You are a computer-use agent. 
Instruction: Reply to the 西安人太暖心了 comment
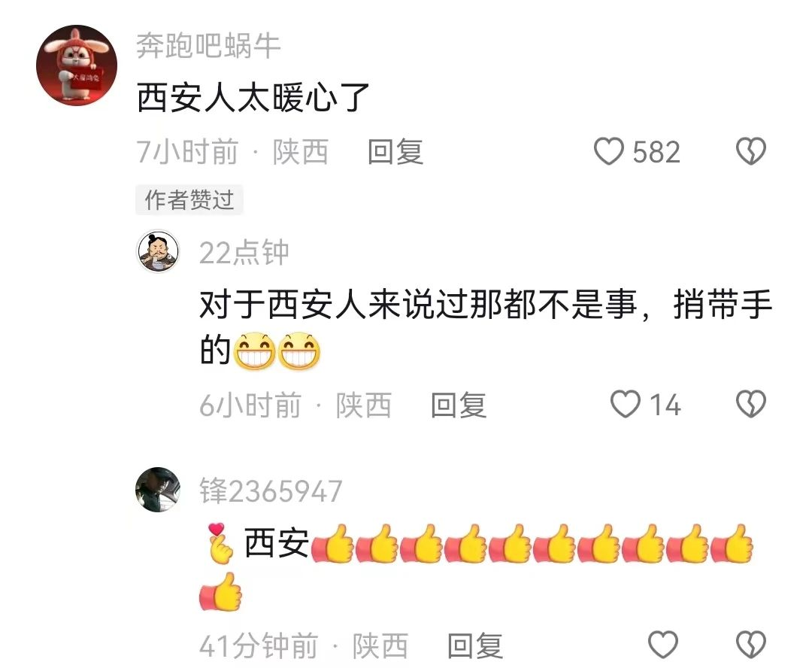click(x=395, y=152)
